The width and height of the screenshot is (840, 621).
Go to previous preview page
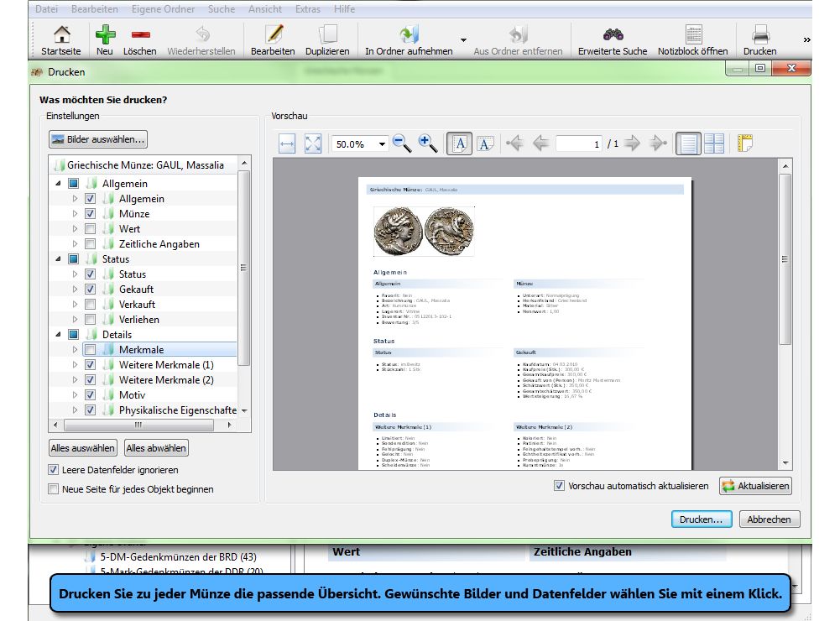pos(540,143)
